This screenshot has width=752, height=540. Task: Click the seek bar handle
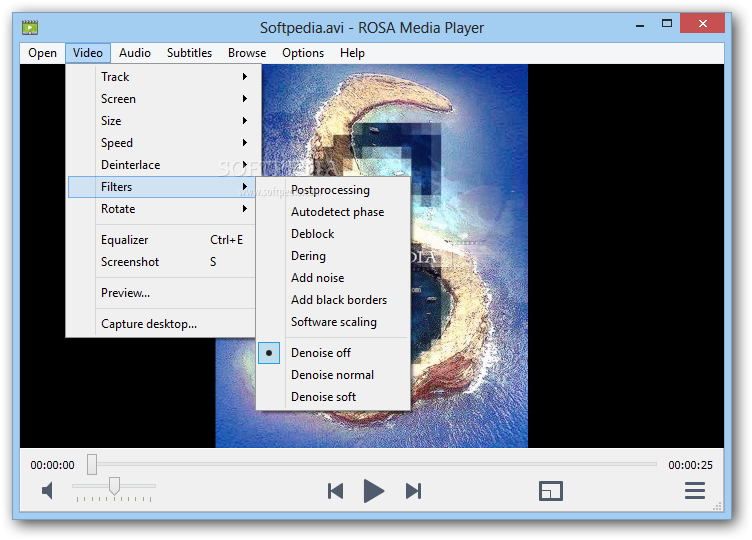(92, 464)
